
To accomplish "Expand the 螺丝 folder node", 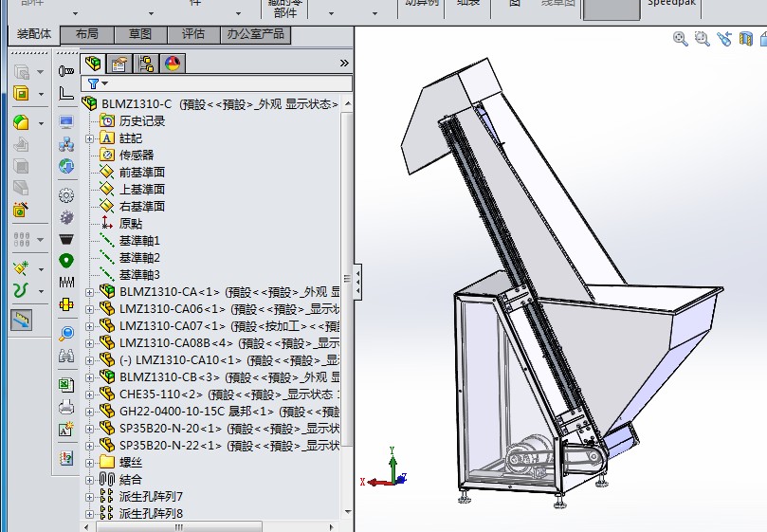I will (x=89, y=463).
